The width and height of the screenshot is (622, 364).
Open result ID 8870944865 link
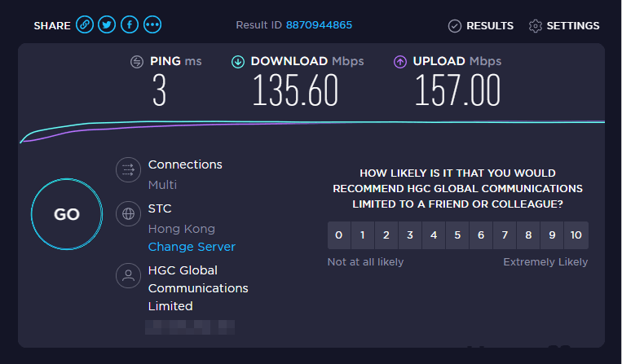[319, 25]
